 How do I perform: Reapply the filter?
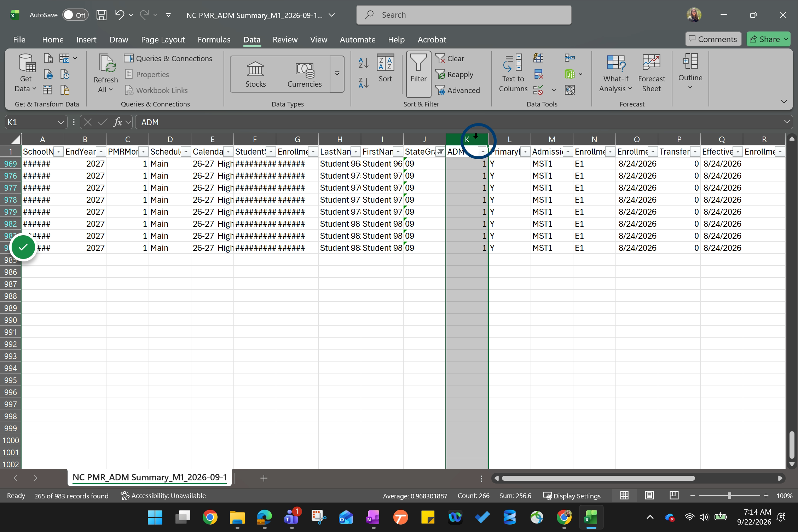(x=454, y=74)
